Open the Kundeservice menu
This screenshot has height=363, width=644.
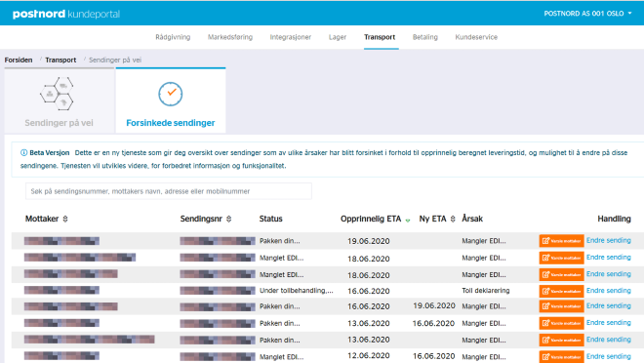pyautogui.click(x=476, y=37)
